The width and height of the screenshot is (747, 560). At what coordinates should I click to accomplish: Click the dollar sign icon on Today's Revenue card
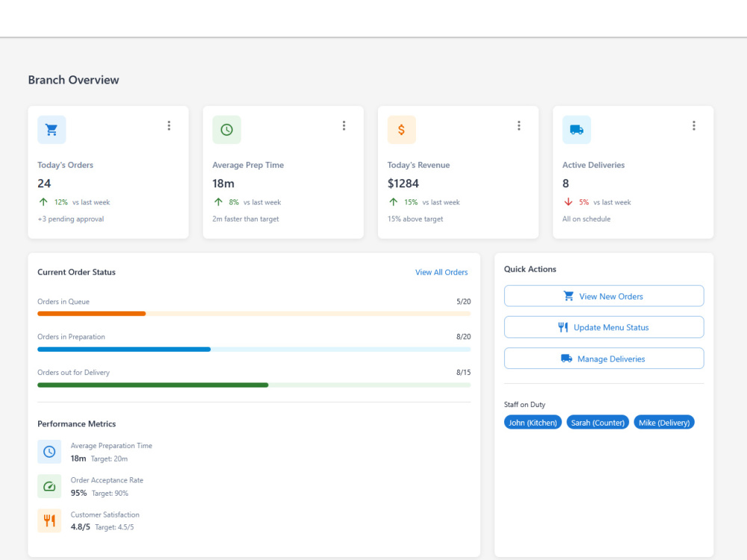click(402, 129)
